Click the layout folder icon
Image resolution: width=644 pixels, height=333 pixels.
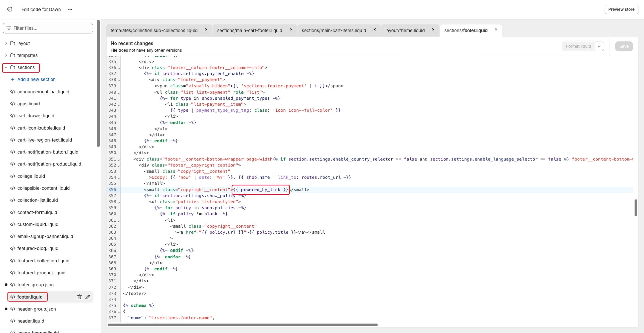[x=13, y=43]
